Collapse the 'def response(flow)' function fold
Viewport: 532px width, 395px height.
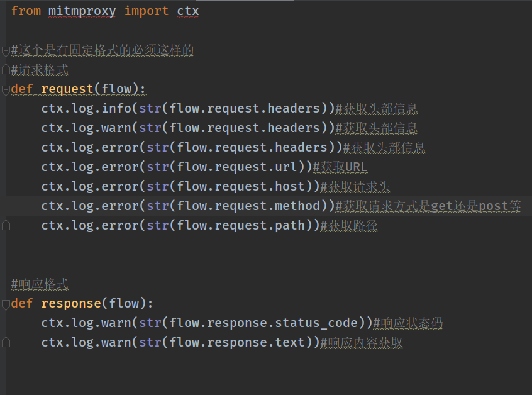coord(6,304)
